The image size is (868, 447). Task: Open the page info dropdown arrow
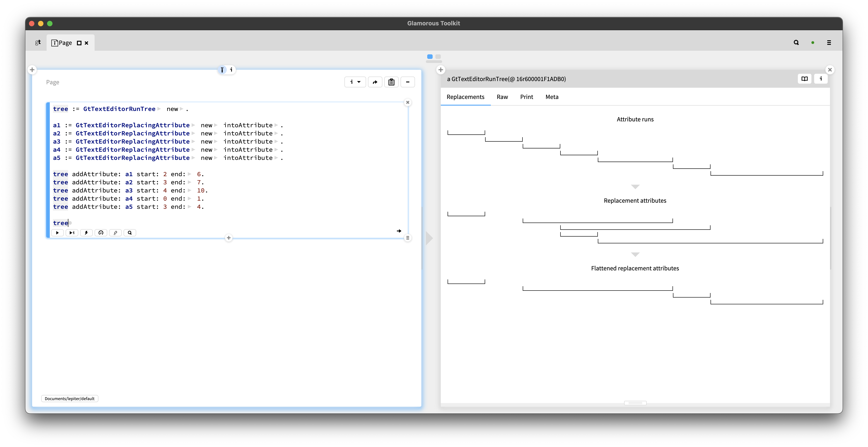[359, 82]
